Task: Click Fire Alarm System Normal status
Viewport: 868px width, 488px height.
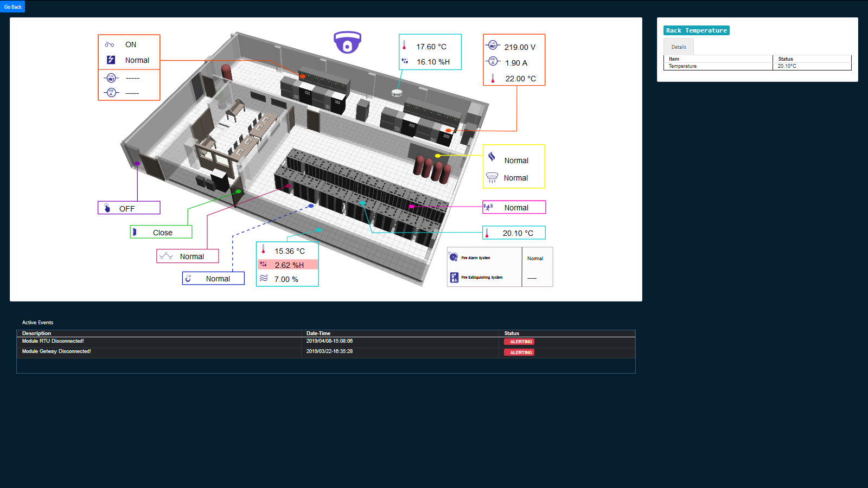Action: coord(535,259)
